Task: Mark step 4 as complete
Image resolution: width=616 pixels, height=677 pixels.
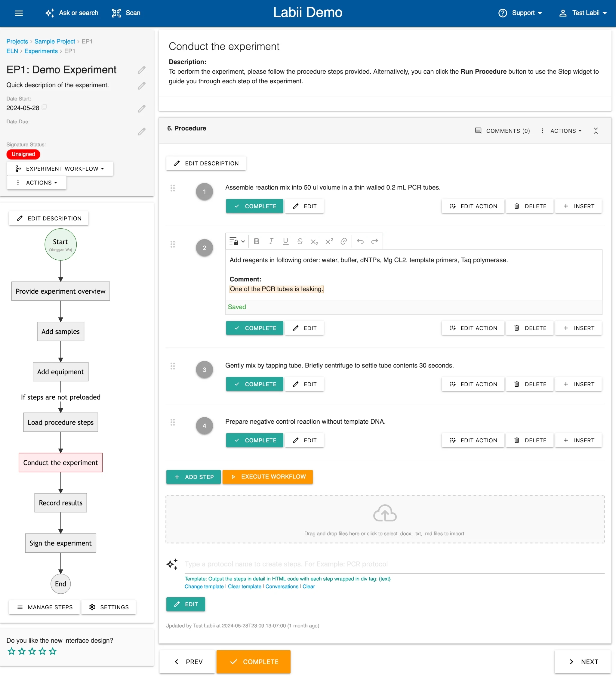Action: point(254,440)
